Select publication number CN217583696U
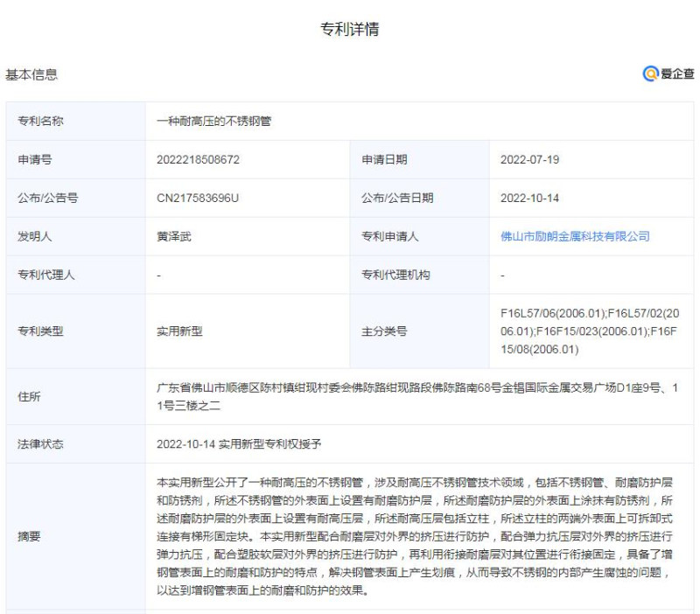 [x=196, y=196]
